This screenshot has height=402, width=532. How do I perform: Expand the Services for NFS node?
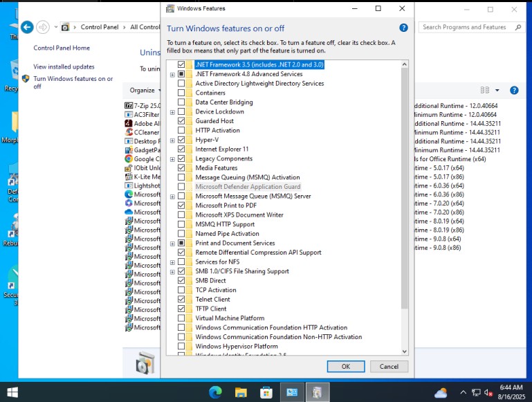coord(172,262)
